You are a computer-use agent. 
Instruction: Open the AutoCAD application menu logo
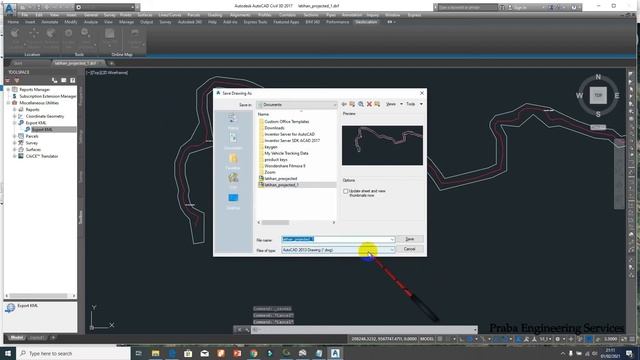coord(9,8)
